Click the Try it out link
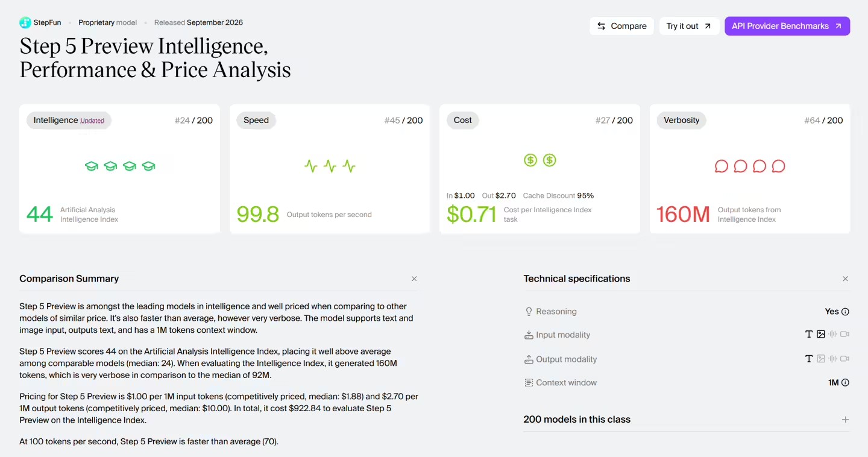Screen dimensions: 868x457 689,26
